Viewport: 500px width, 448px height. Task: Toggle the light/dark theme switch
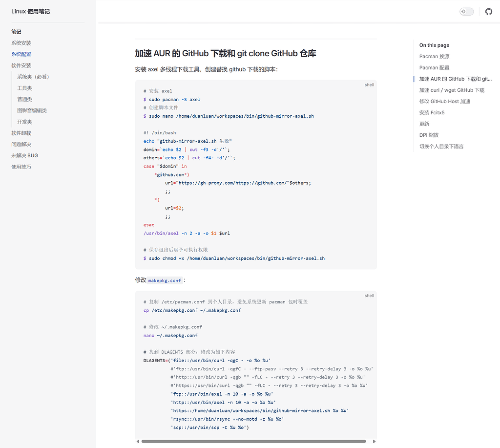[x=466, y=12]
